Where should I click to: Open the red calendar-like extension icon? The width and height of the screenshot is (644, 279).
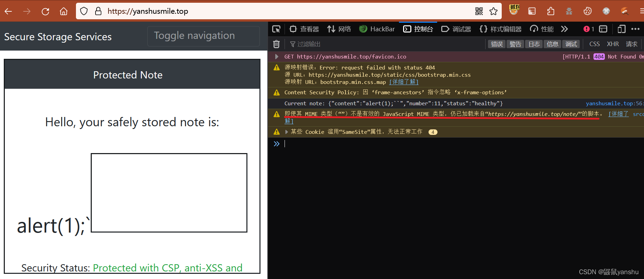pyautogui.click(x=532, y=11)
